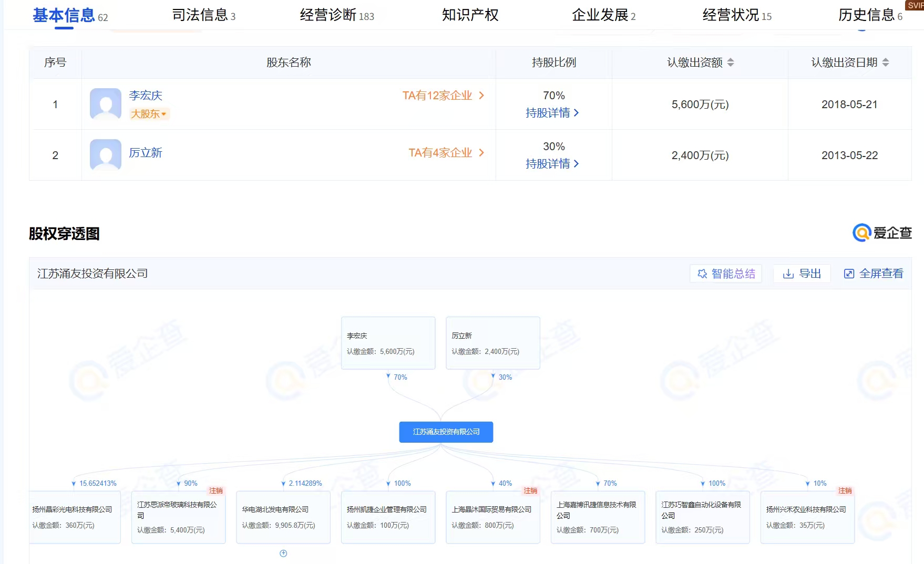Select the 李宏庆 node in equity chart
This screenshot has height=564, width=924.
(388, 343)
